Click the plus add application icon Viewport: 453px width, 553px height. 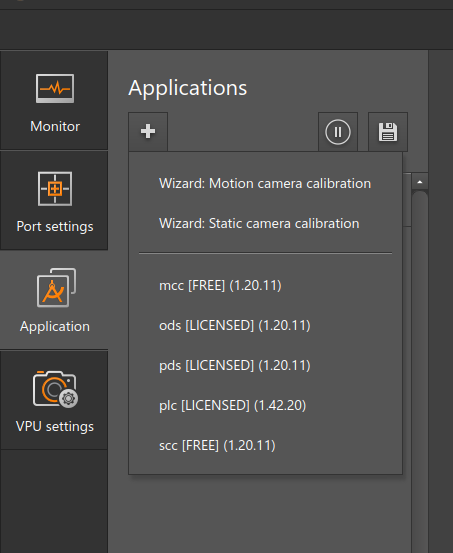(148, 132)
